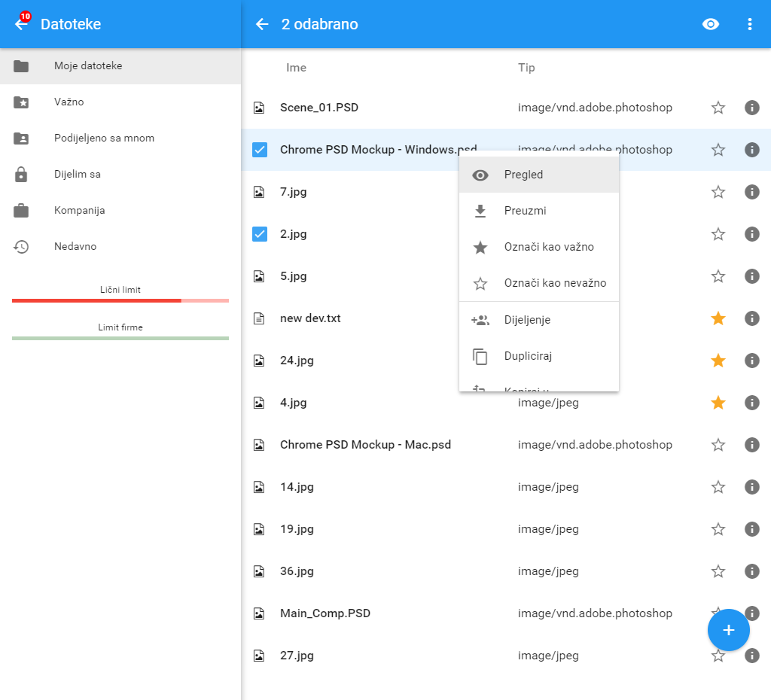Open Moje datoteke folder in sidebar
Viewport: 771px width, 700px height.
coord(120,66)
